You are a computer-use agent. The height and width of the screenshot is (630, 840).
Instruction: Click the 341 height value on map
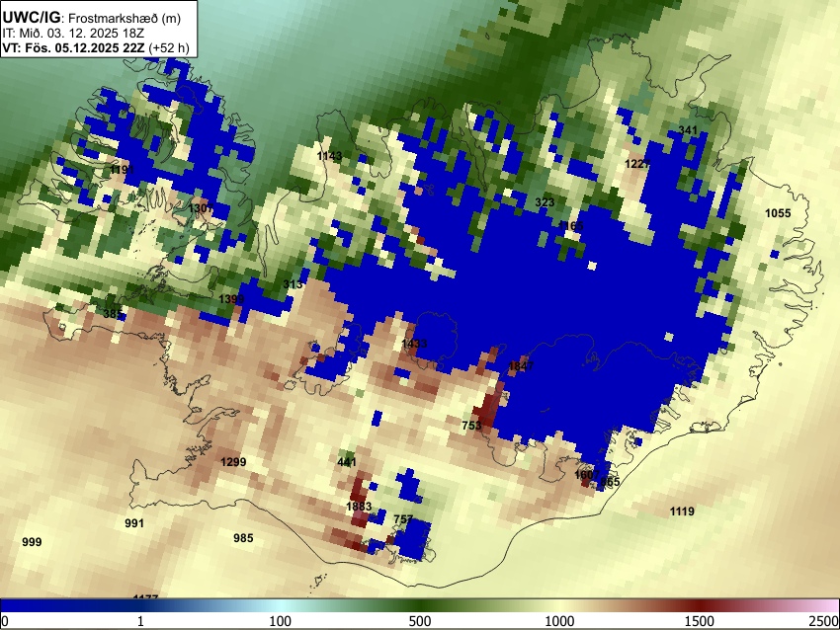click(x=688, y=130)
